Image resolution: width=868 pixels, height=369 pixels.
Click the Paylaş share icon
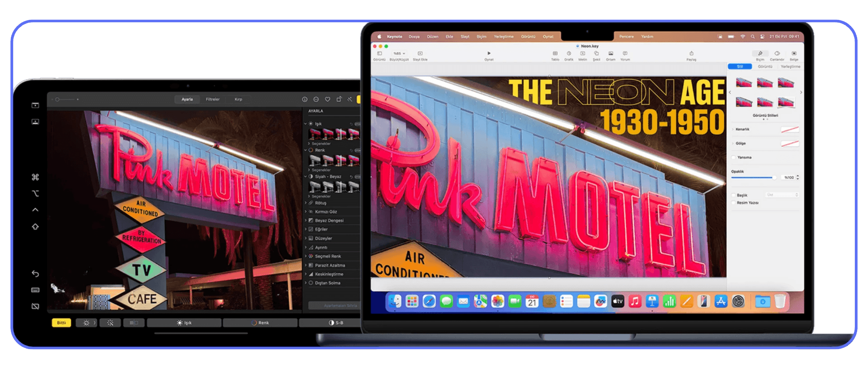691,53
